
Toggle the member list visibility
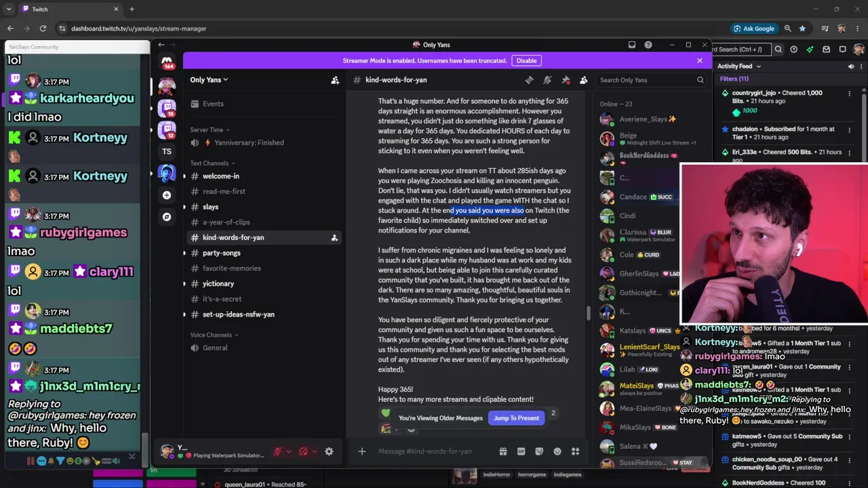pos(583,80)
